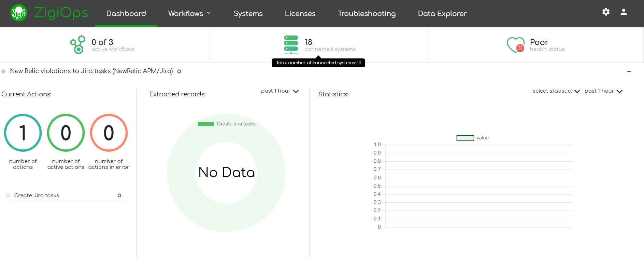
Task: Click the ZigiOps brand name text
Action: (61, 13)
